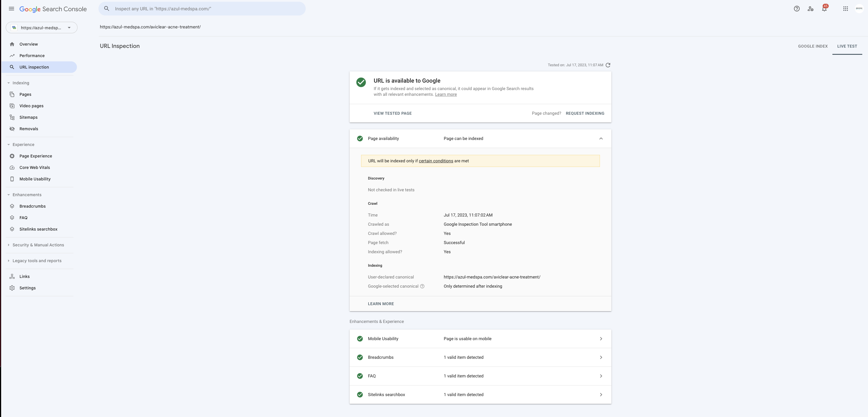Click the Request Indexing button
Screen dimensions: 868x417
click(x=585, y=113)
